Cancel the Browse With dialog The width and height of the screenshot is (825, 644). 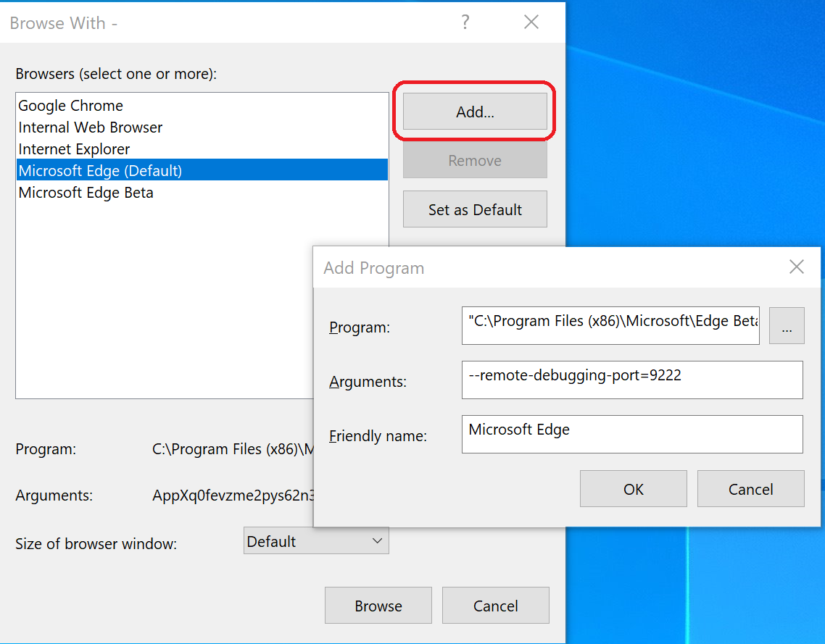click(495, 606)
